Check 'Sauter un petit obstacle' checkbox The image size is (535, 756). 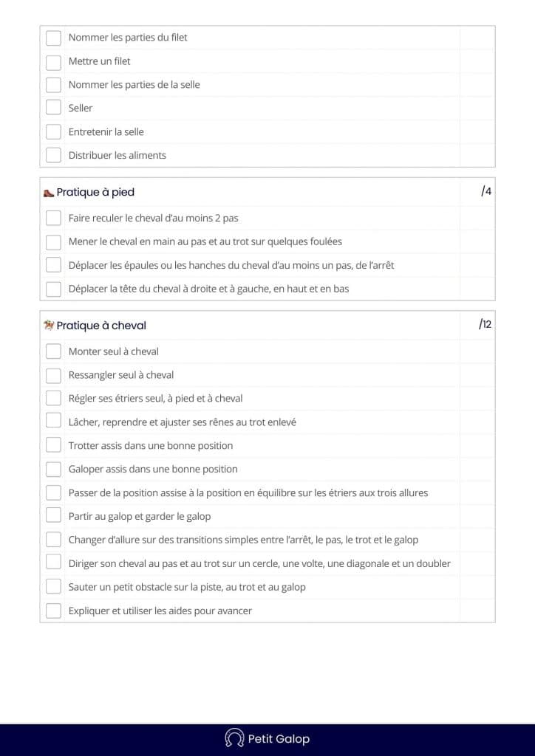pyautogui.click(x=53, y=587)
